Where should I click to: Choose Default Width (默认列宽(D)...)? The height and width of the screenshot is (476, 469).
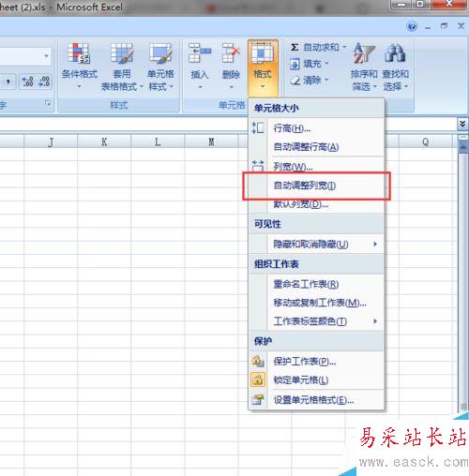(316, 204)
